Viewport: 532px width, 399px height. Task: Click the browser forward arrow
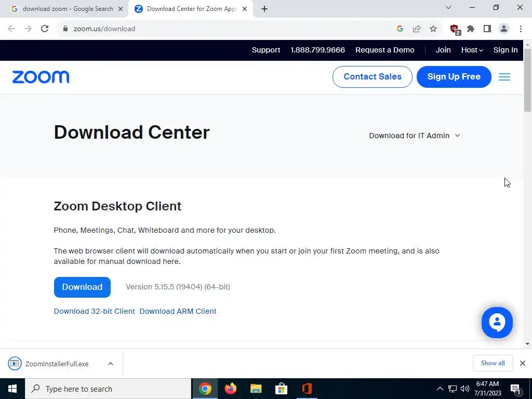click(x=28, y=29)
